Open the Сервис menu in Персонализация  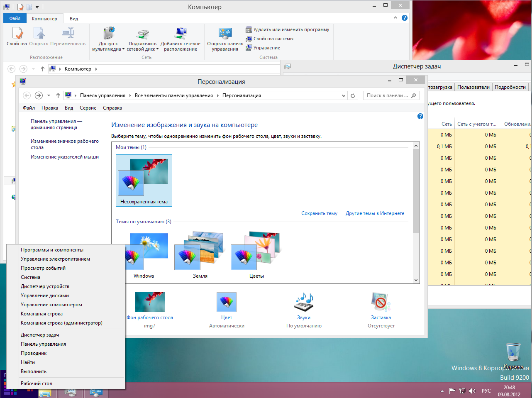point(88,108)
